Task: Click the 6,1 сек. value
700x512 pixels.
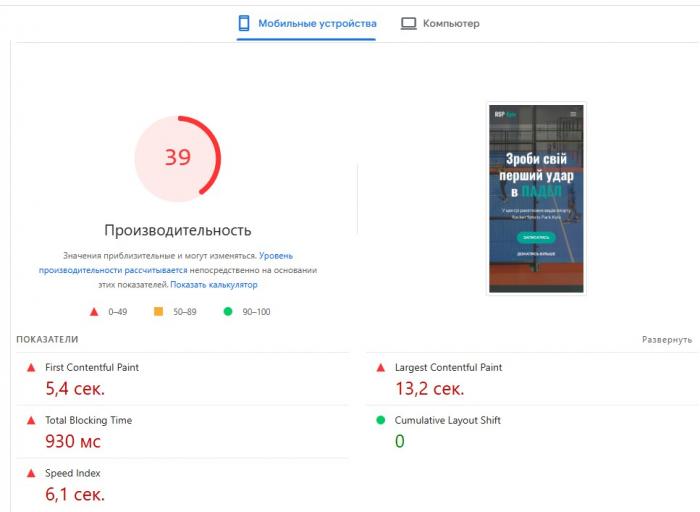Action: tap(75, 495)
